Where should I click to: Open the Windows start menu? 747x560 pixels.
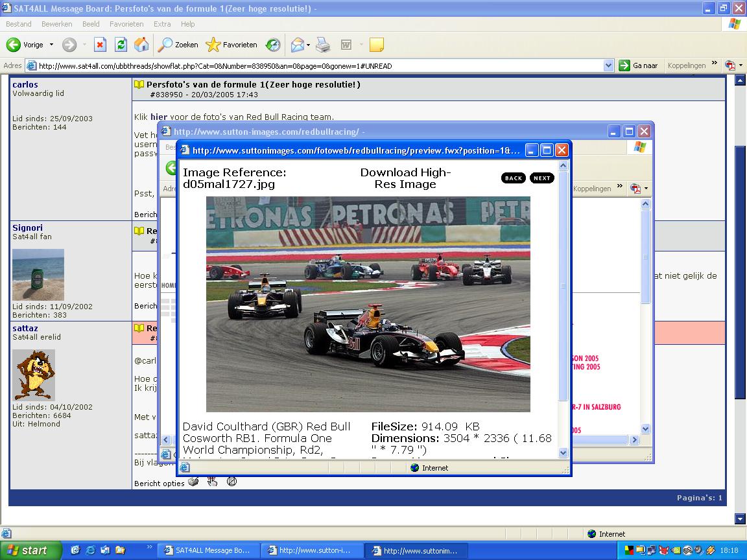coord(31,550)
